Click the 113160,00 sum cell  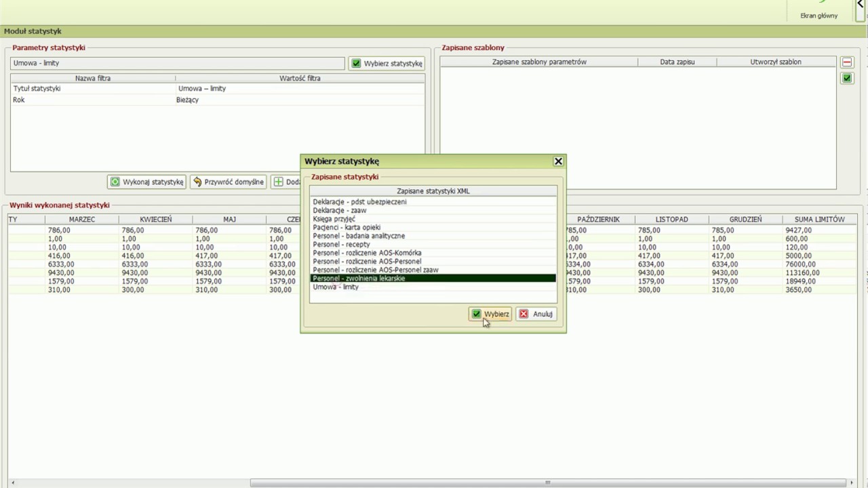(802, 273)
